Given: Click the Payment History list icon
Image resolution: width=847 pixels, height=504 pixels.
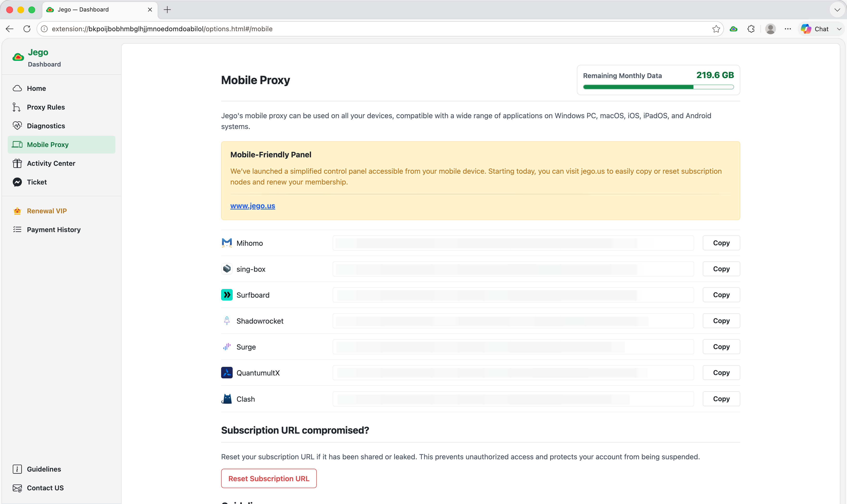Looking at the screenshot, I should pos(17,230).
